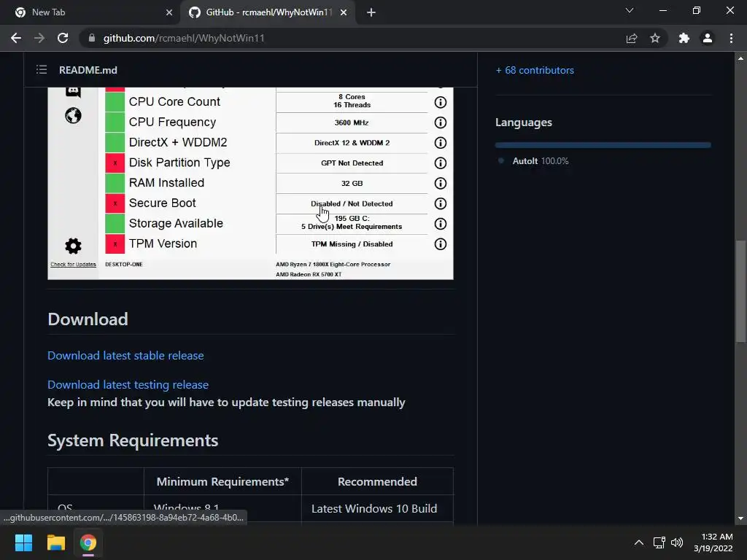This screenshot has height=560, width=747.
Task: Click the scrollbar down arrow
Action: point(740,518)
